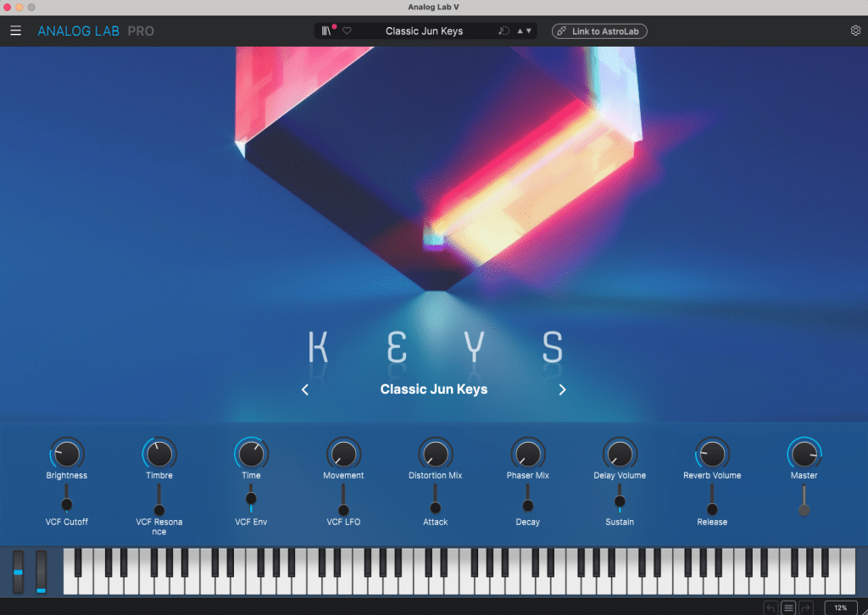Favorite the preset with the heart icon

pos(347,31)
